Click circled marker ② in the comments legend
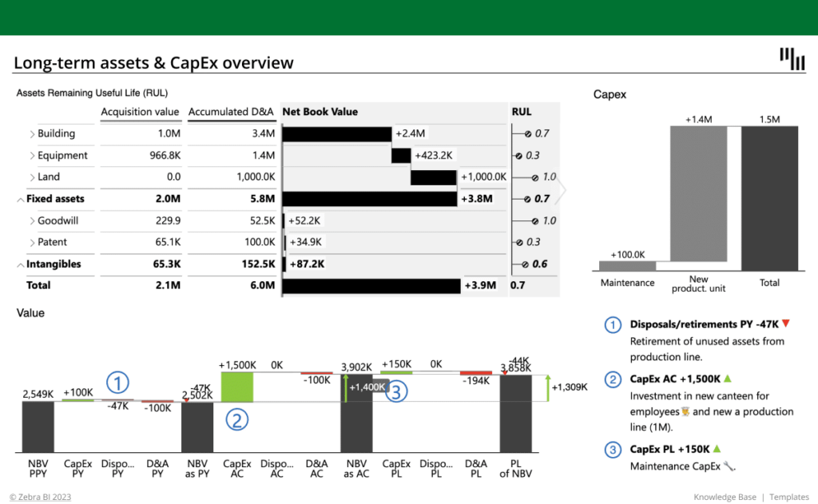Image resolution: width=818 pixels, height=504 pixels. 613,379
